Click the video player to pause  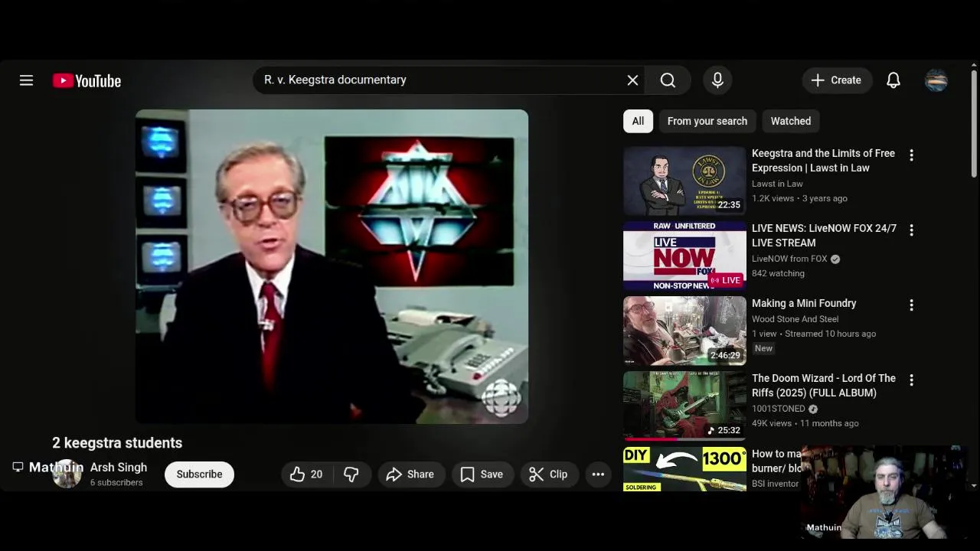point(332,266)
